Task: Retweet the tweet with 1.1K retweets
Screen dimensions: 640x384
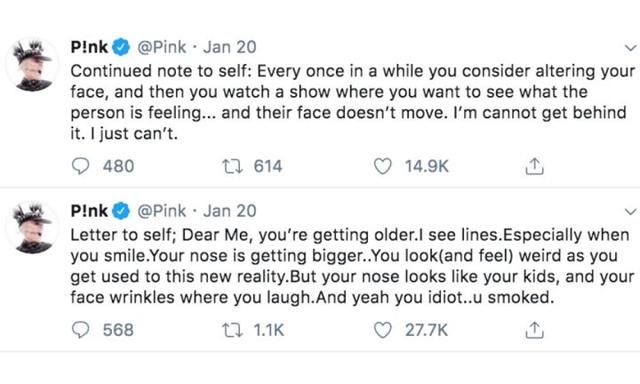Action: coord(232,330)
